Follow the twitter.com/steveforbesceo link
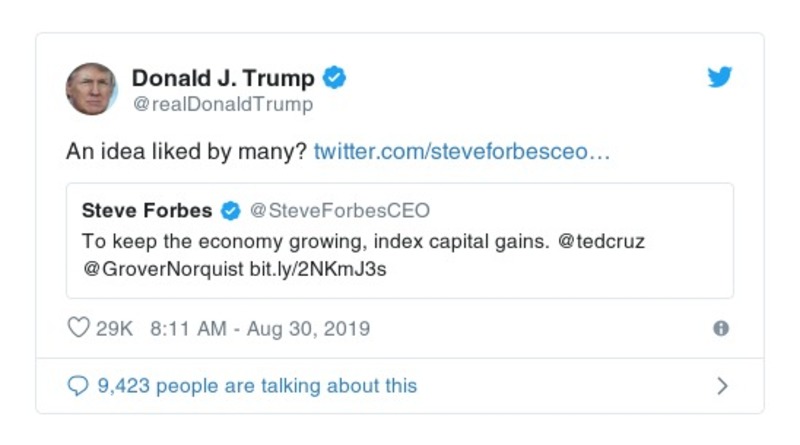The width and height of the screenshot is (800, 445). click(462, 152)
